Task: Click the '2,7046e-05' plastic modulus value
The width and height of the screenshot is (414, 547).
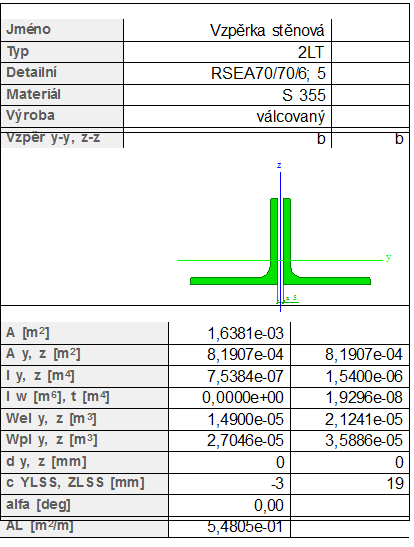Action: pyautogui.click(x=246, y=441)
